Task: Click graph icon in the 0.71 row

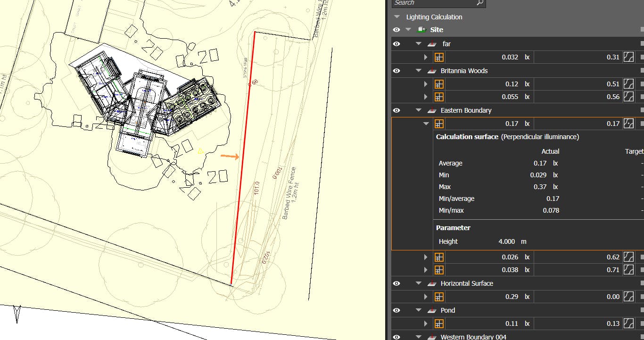Action: click(x=628, y=270)
